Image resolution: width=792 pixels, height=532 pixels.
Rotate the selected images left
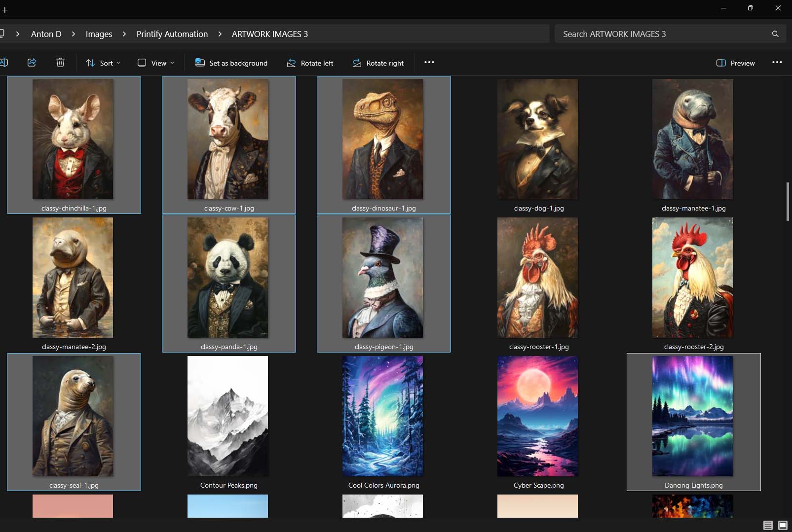tap(309, 63)
